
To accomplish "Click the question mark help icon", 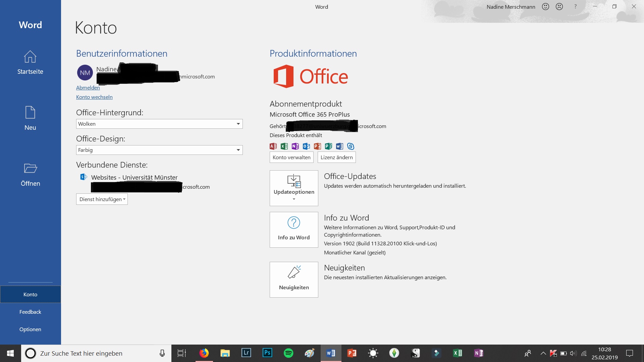I will point(575,7).
